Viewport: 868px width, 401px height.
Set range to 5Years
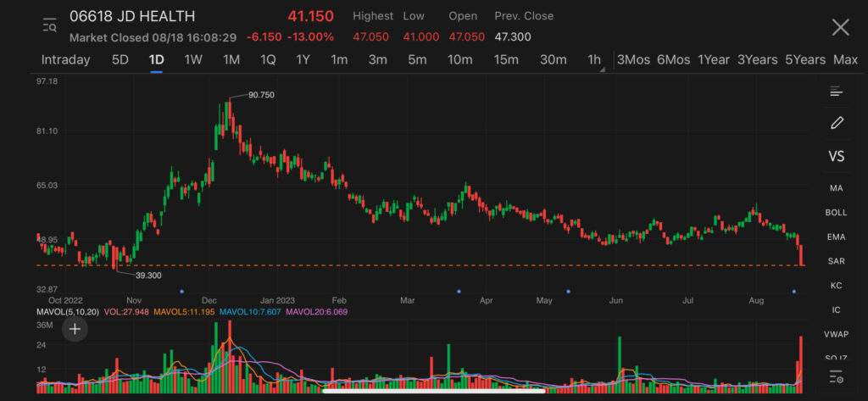pyautogui.click(x=805, y=60)
